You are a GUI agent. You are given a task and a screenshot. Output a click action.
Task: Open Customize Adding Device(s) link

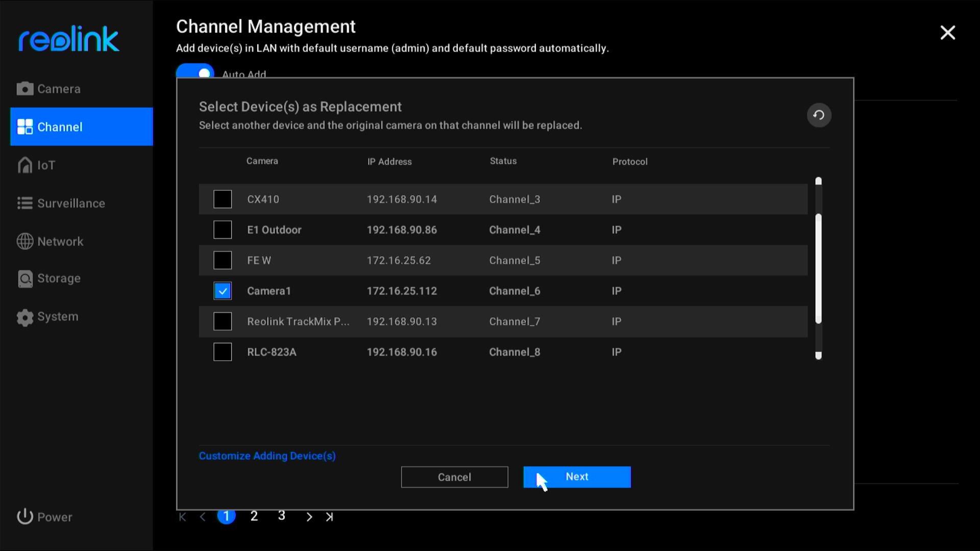(x=267, y=456)
